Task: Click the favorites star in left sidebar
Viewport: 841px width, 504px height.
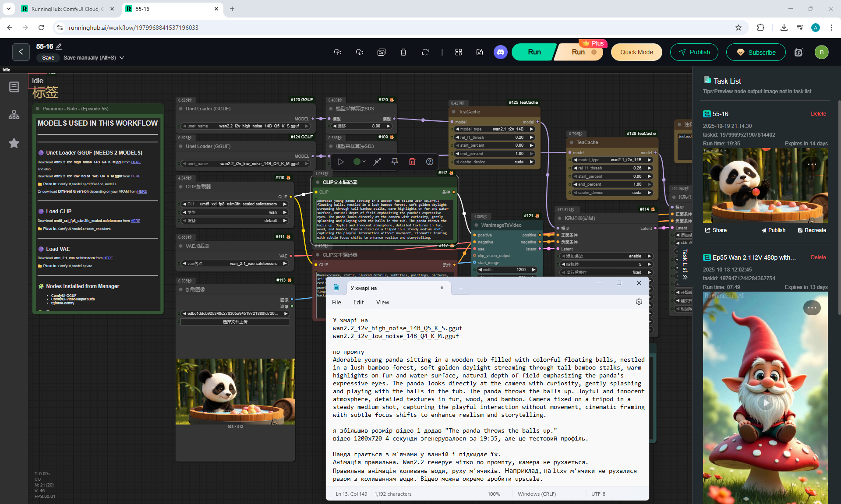Action: tap(14, 143)
